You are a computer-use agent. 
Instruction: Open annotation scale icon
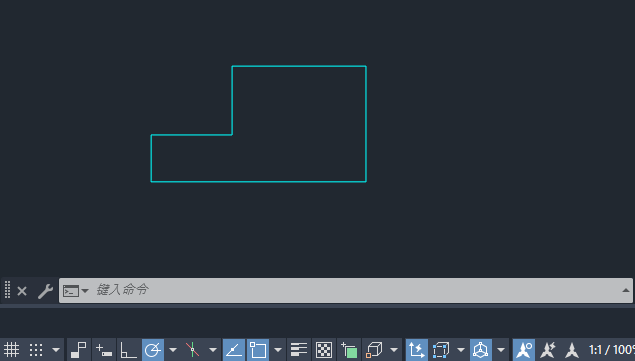[572, 350]
